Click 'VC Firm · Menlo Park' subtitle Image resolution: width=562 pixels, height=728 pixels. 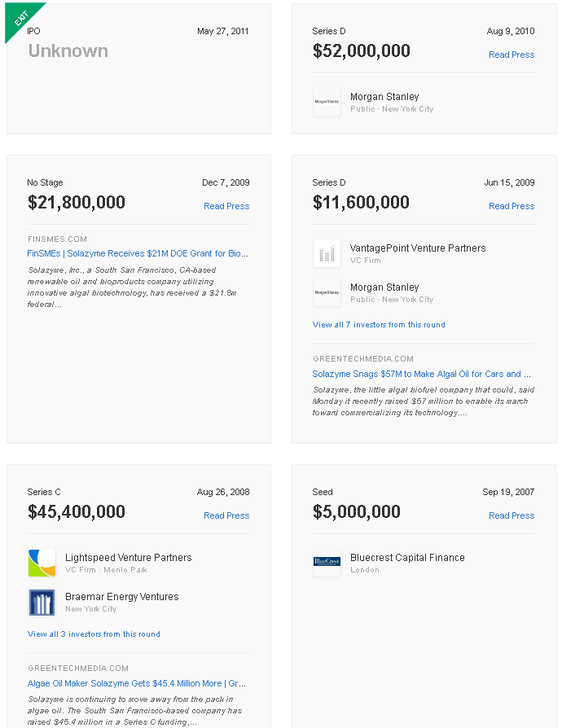point(106,570)
